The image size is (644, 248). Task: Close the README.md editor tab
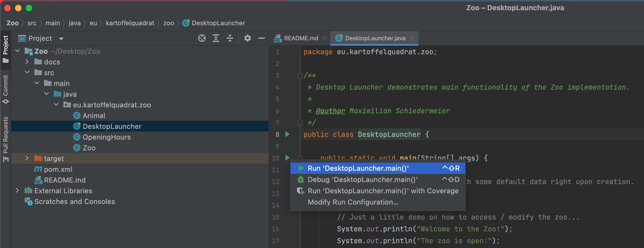[x=324, y=38]
